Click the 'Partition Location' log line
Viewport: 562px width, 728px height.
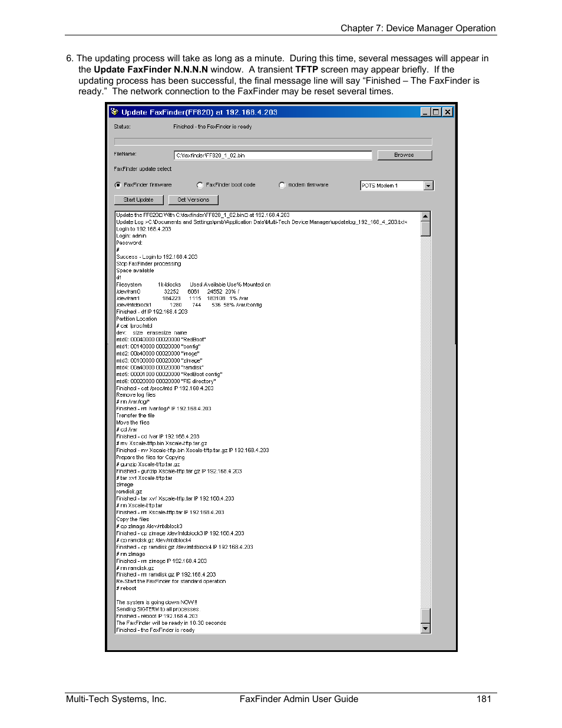pyautogui.click(x=137, y=319)
